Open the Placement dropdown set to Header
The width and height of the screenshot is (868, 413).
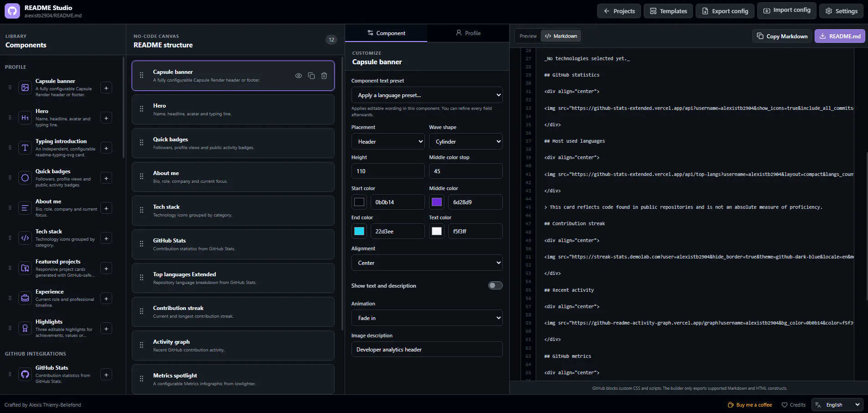(388, 141)
